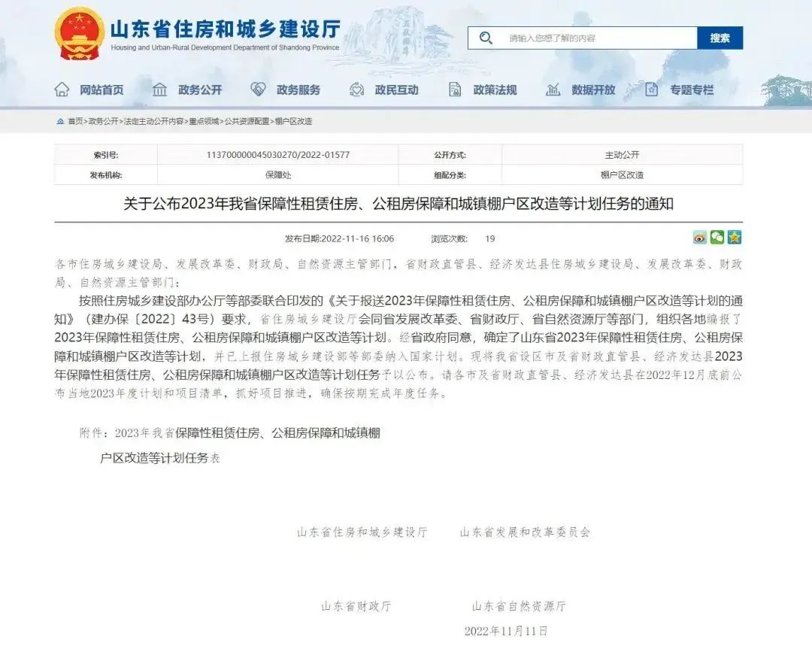Share to QQ Zone star icon
Image resolution: width=812 pixels, height=646 pixels.
pyautogui.click(x=735, y=238)
